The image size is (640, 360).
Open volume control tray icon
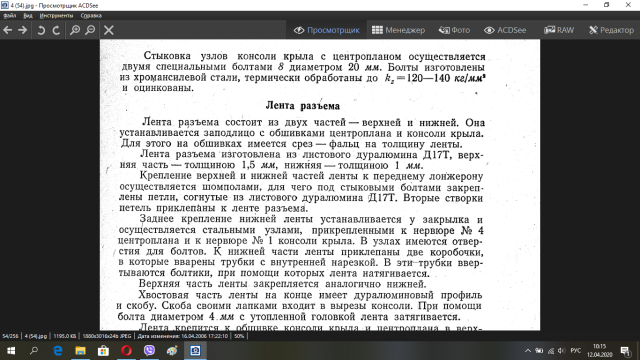point(562,351)
